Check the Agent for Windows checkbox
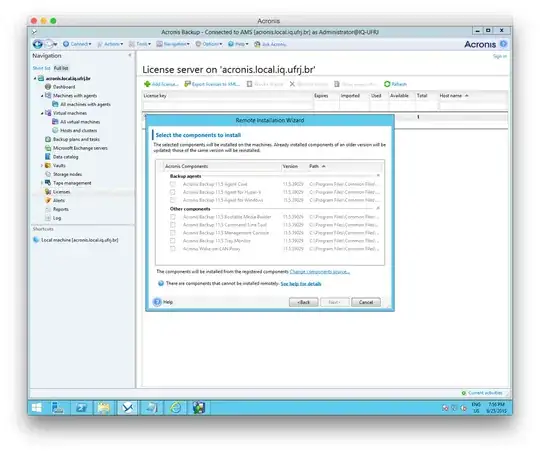This screenshot has width=540, height=454. pyautogui.click(x=173, y=200)
